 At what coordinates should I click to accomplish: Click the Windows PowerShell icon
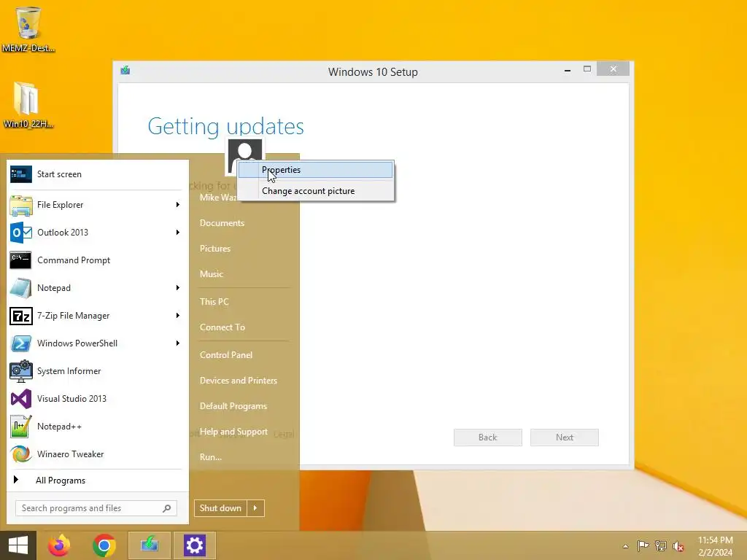tap(21, 343)
